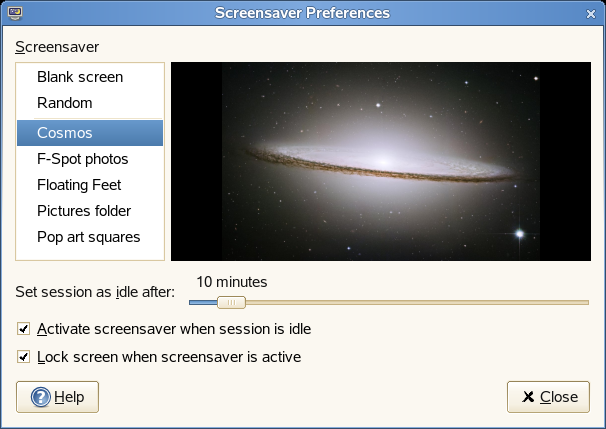
Task: Click the 'Set session as idle after' label
Action: [x=95, y=293]
